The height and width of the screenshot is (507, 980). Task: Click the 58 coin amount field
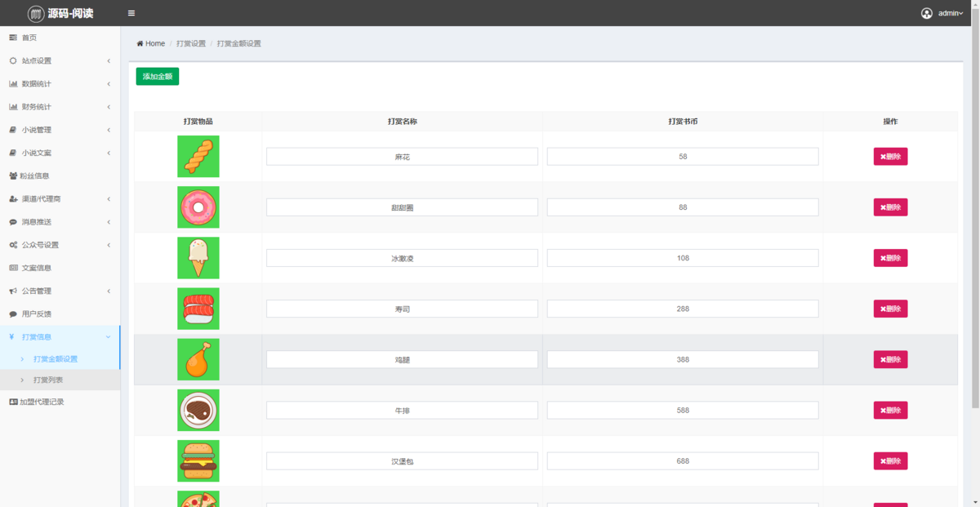(683, 157)
